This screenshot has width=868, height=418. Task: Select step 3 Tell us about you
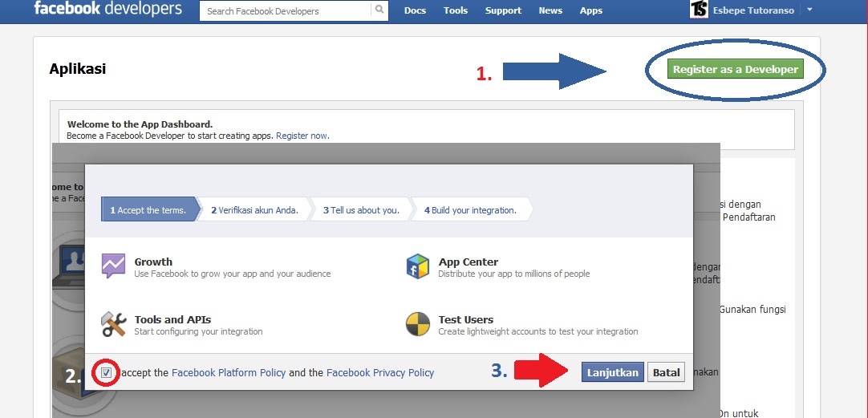[362, 209]
